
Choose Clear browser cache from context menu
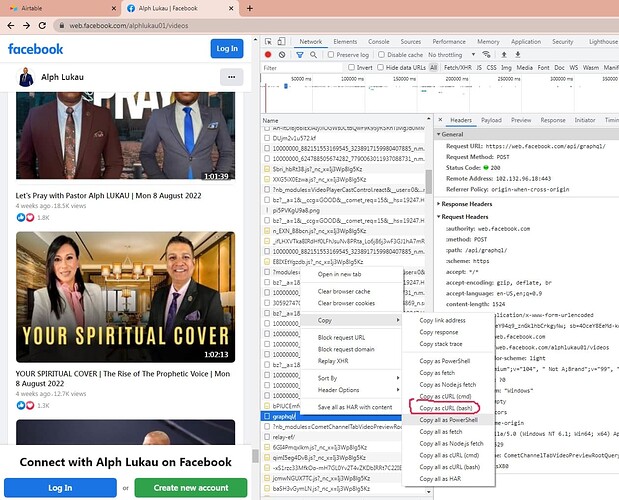pos(344,292)
